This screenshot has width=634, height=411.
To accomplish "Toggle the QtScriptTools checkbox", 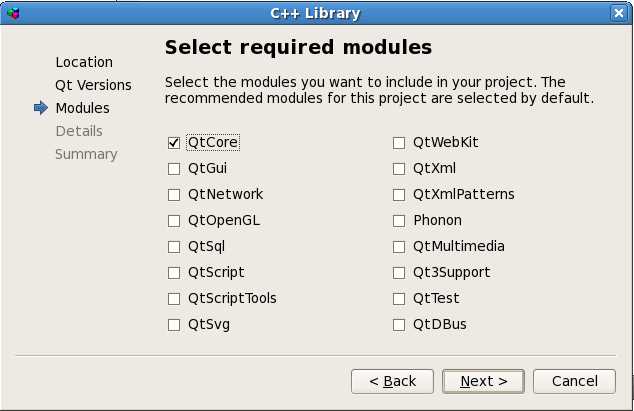I will [174, 299].
